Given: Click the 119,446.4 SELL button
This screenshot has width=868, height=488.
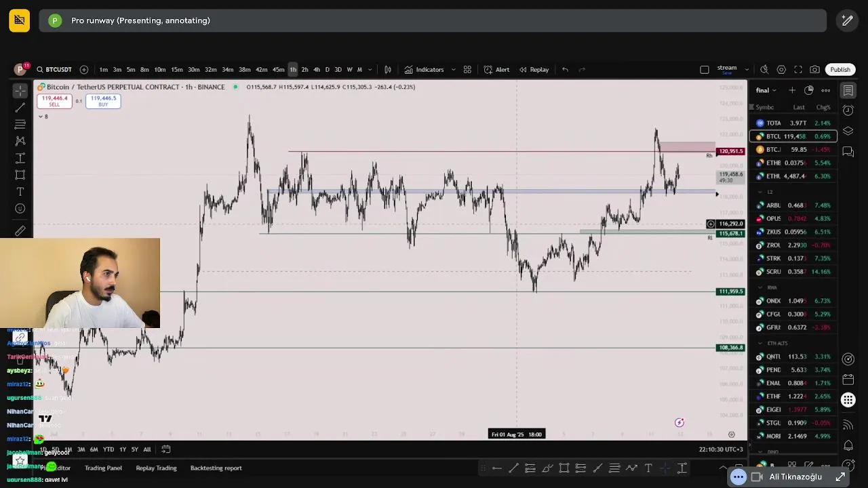Looking at the screenshot, I should pyautogui.click(x=54, y=101).
